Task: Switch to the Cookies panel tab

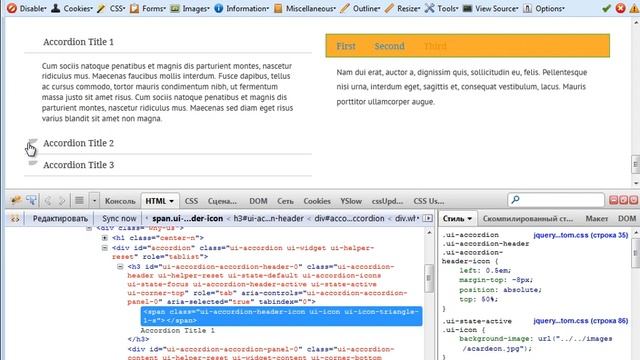Action: point(317,201)
